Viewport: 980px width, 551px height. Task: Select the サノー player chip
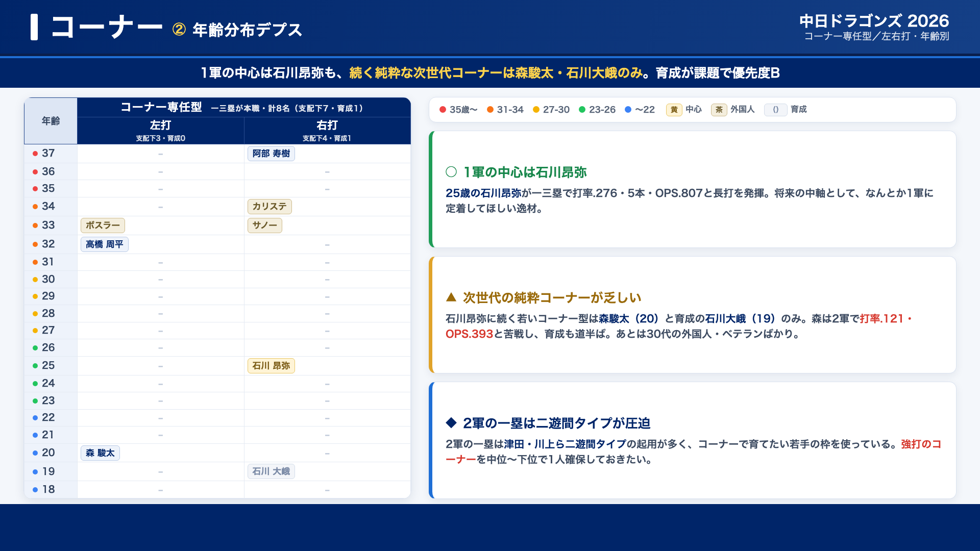point(264,226)
